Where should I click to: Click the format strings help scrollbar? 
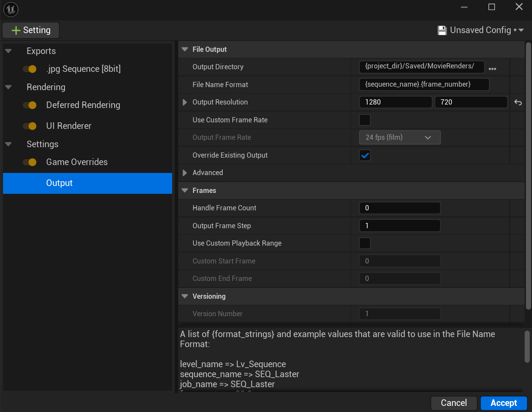[x=527, y=346]
